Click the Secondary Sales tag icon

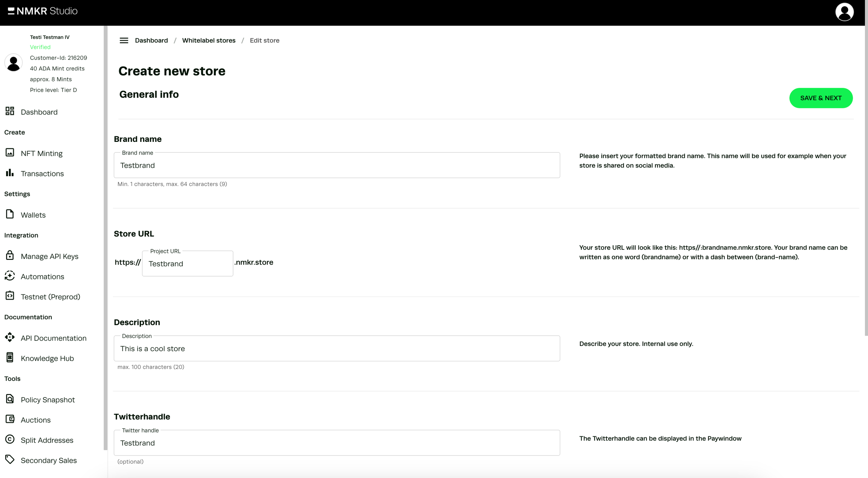[x=10, y=460]
